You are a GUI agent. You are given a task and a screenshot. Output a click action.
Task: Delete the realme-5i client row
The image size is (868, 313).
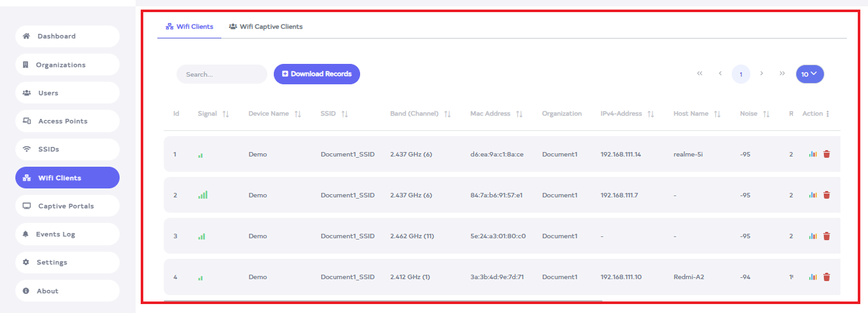pyautogui.click(x=826, y=154)
